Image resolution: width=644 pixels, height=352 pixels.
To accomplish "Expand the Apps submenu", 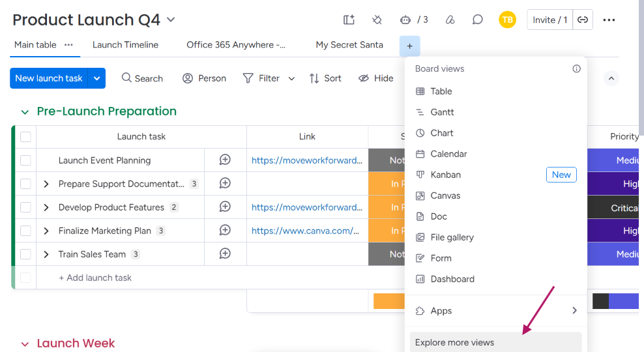I will tap(574, 310).
